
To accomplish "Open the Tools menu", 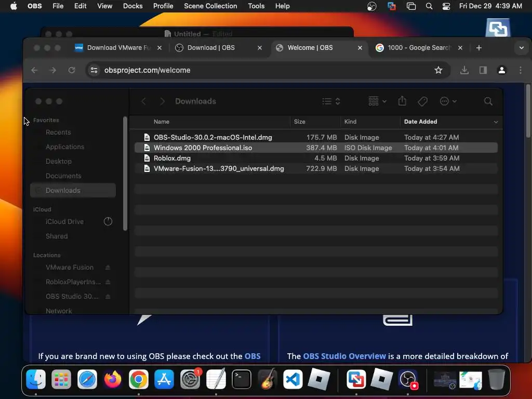I will point(256,6).
